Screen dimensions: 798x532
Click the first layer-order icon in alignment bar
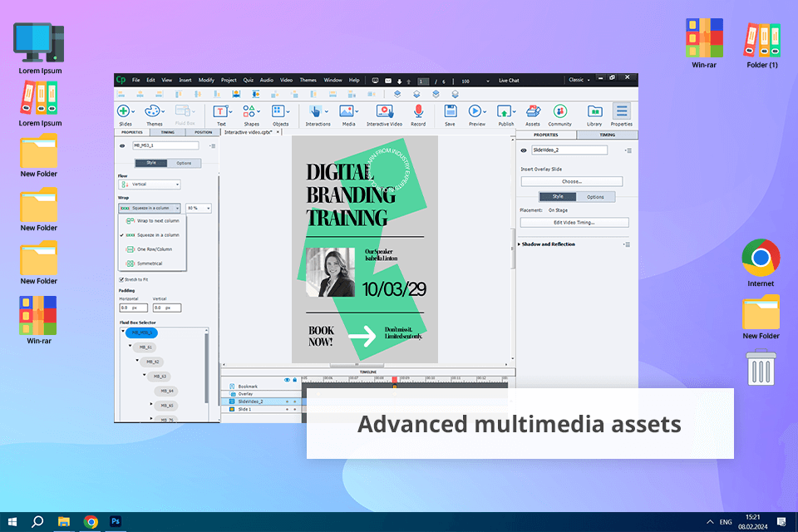[x=397, y=94]
